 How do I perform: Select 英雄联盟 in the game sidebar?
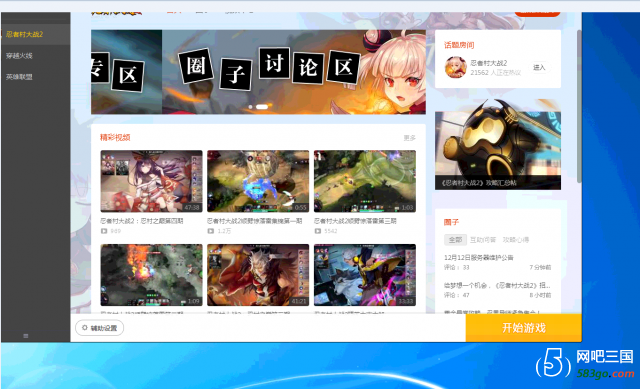click(19, 77)
